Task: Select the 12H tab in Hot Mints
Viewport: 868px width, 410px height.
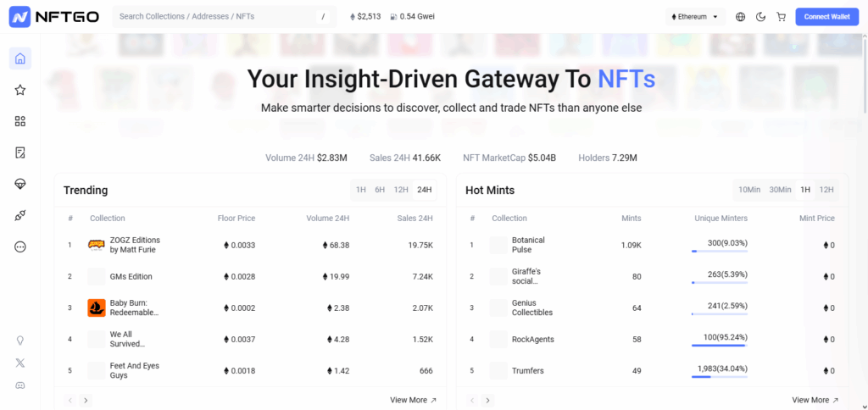Action: 826,190
